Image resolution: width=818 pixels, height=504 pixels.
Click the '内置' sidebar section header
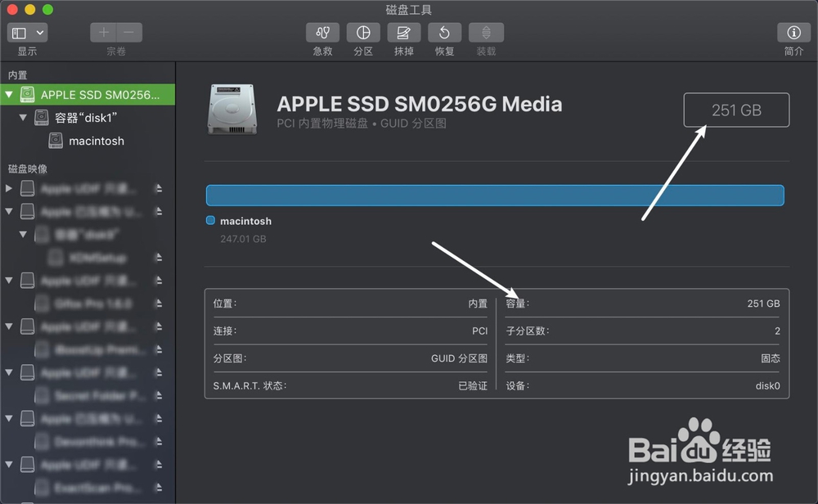click(17, 75)
